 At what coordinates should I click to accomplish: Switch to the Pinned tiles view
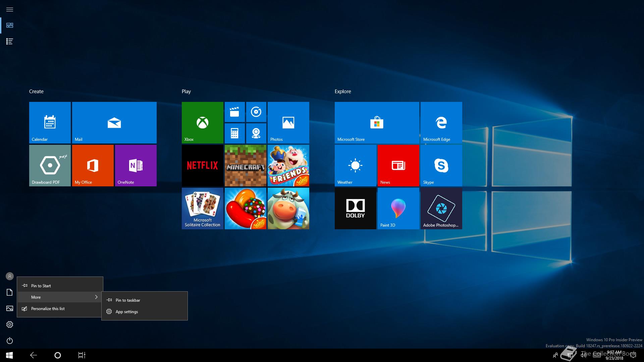point(10,25)
